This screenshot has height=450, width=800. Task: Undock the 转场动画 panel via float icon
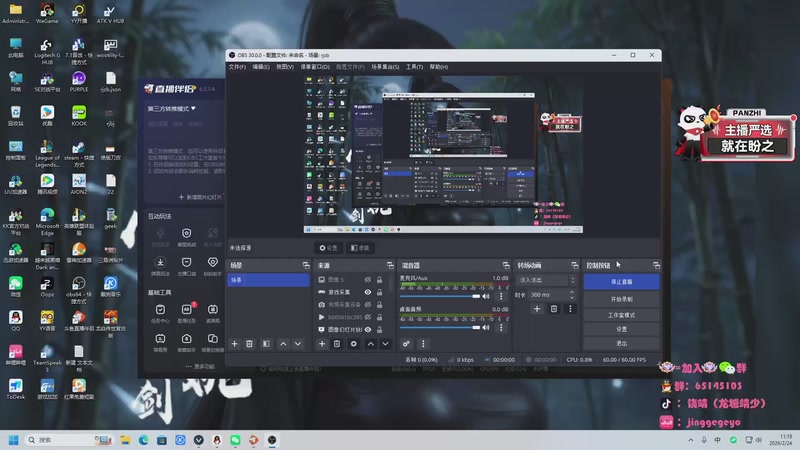(x=575, y=265)
